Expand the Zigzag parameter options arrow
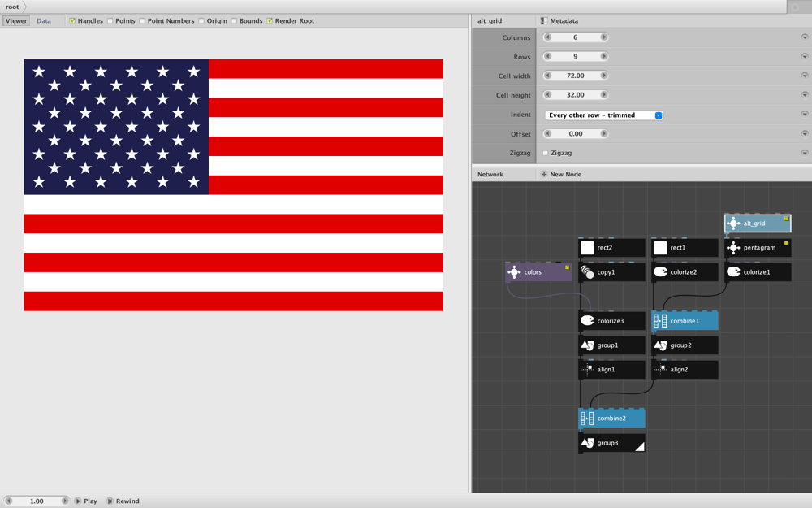This screenshot has width=812, height=508. coord(804,153)
